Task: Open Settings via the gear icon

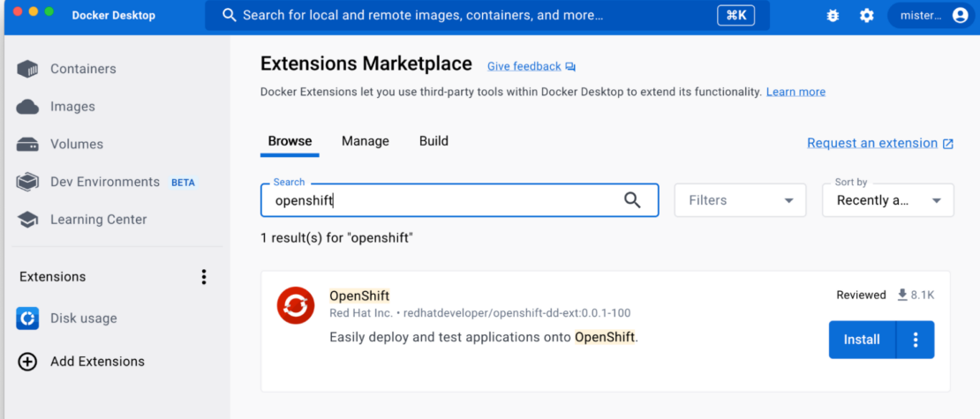Action: click(866, 16)
